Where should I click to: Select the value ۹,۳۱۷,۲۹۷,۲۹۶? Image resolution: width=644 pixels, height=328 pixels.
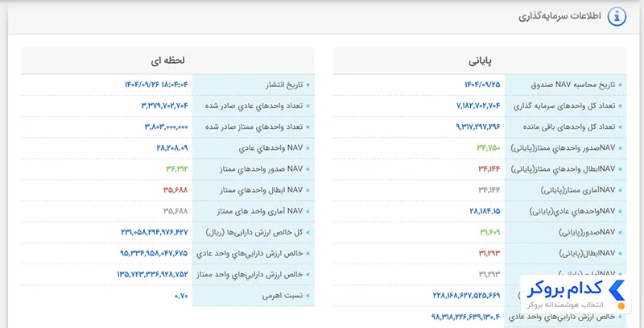[x=478, y=127]
